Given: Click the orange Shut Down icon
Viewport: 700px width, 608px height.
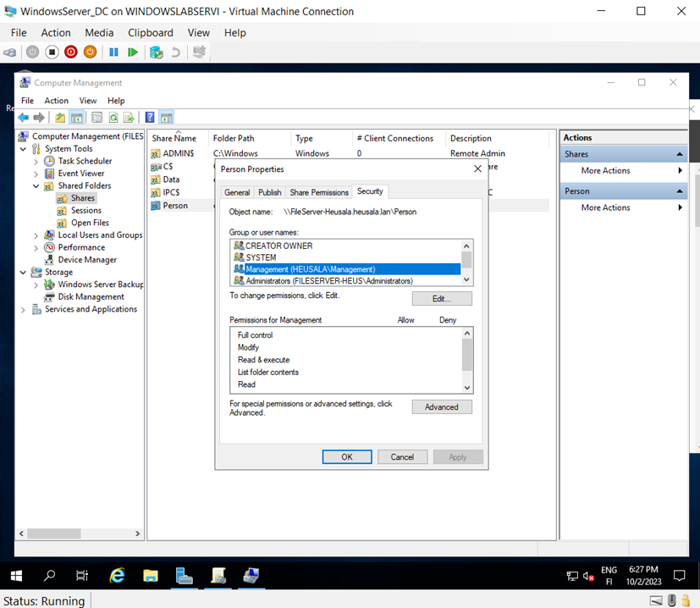Looking at the screenshot, I should [90, 52].
